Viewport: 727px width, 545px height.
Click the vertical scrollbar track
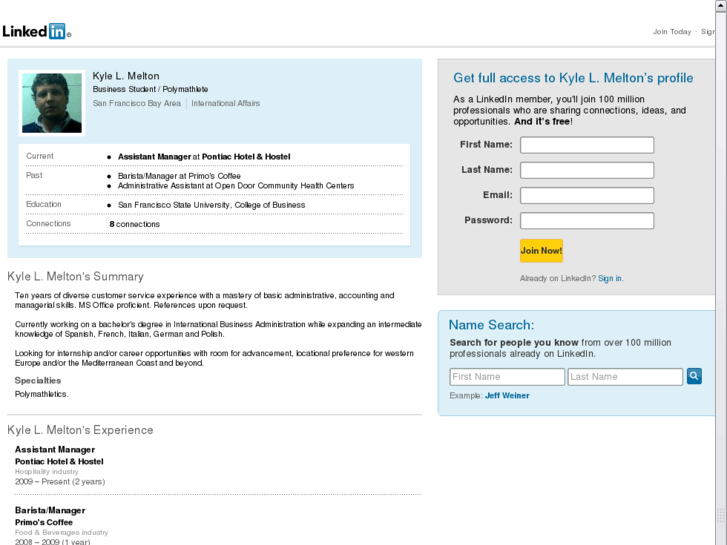721,278
